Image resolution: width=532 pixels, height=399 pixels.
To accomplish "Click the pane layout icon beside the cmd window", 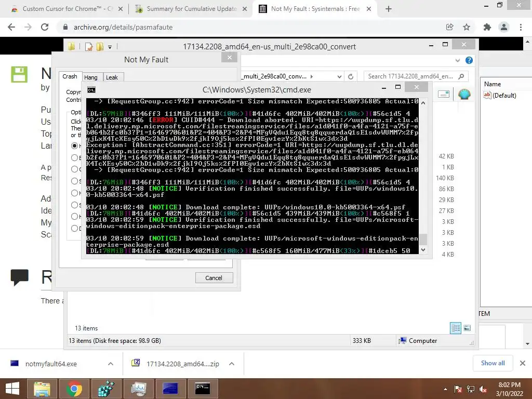I will 444,94.
